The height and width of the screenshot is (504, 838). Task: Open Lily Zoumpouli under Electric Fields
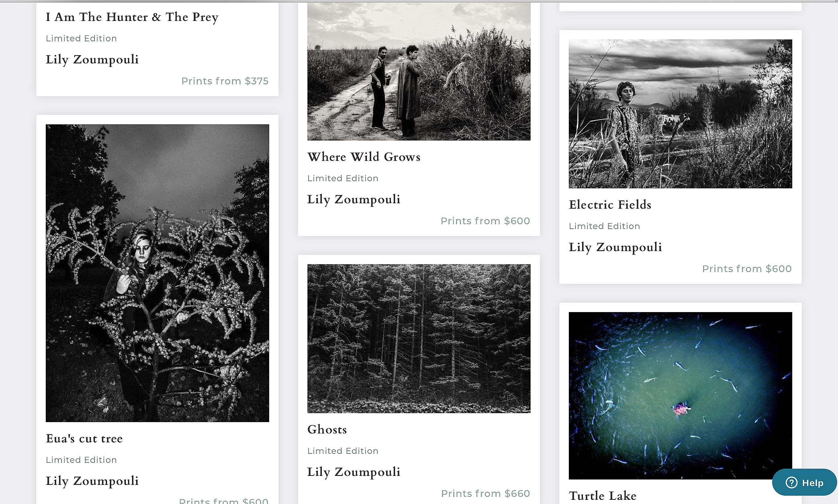click(x=615, y=247)
